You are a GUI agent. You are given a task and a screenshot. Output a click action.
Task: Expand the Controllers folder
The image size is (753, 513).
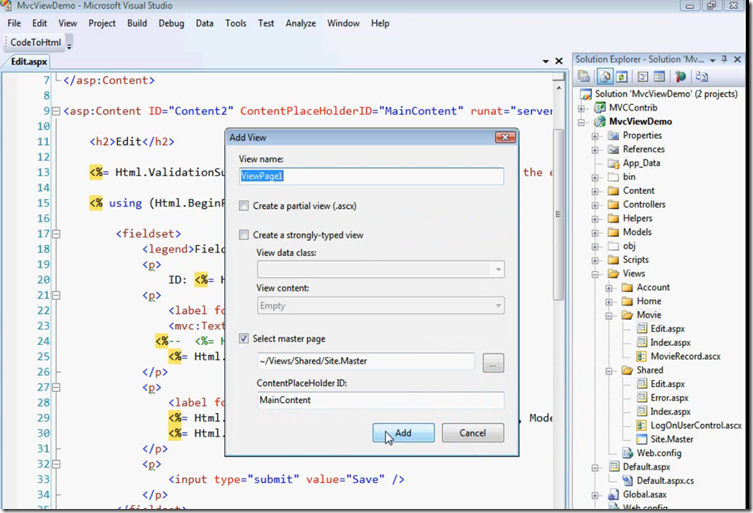coord(595,205)
